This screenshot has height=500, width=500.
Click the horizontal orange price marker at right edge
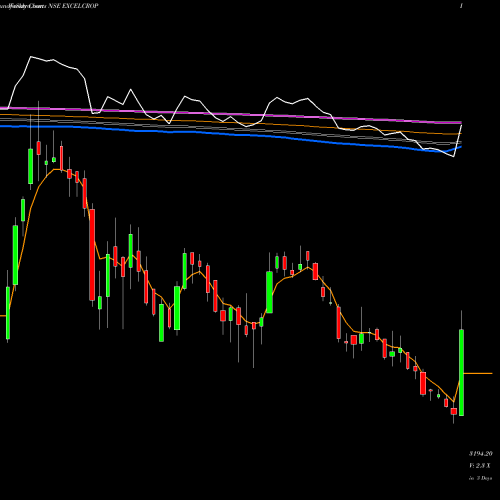coord(478,373)
